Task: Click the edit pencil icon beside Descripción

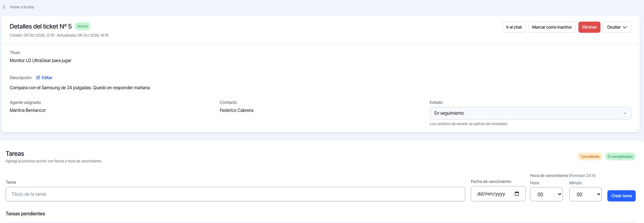Action: pos(38,78)
